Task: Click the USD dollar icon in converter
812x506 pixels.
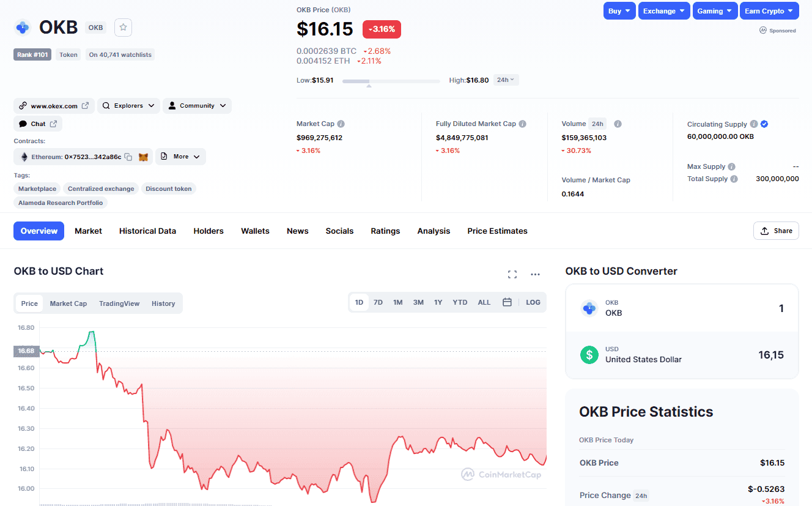Action: point(589,354)
